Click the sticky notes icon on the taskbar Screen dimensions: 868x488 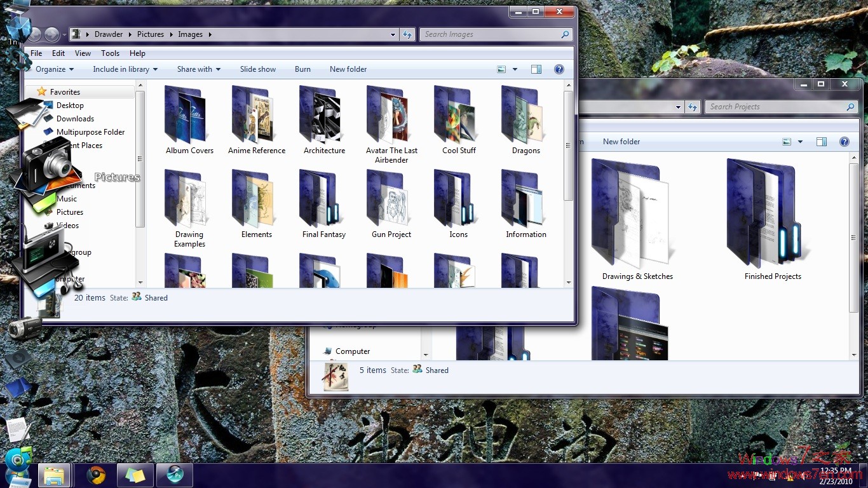point(135,475)
